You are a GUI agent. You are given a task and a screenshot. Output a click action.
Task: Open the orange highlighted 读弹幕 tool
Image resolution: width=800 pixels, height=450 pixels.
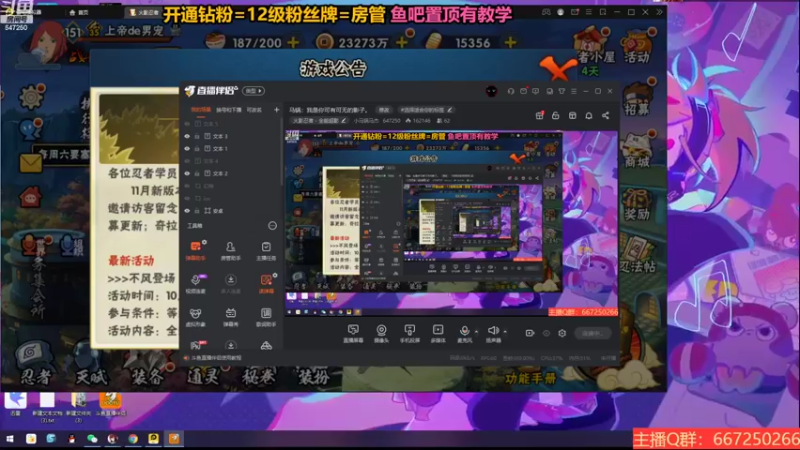pos(266,283)
